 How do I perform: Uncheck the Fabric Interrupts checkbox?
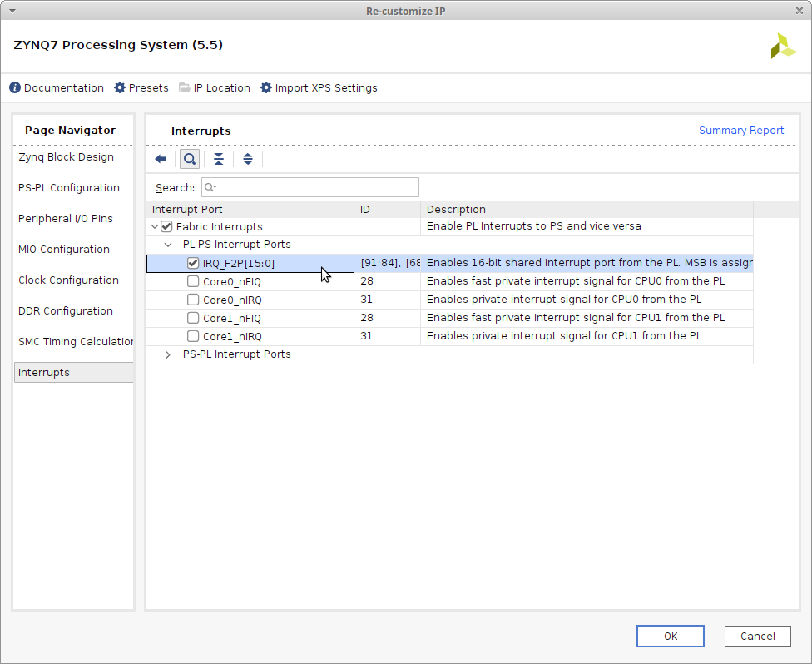click(x=166, y=226)
